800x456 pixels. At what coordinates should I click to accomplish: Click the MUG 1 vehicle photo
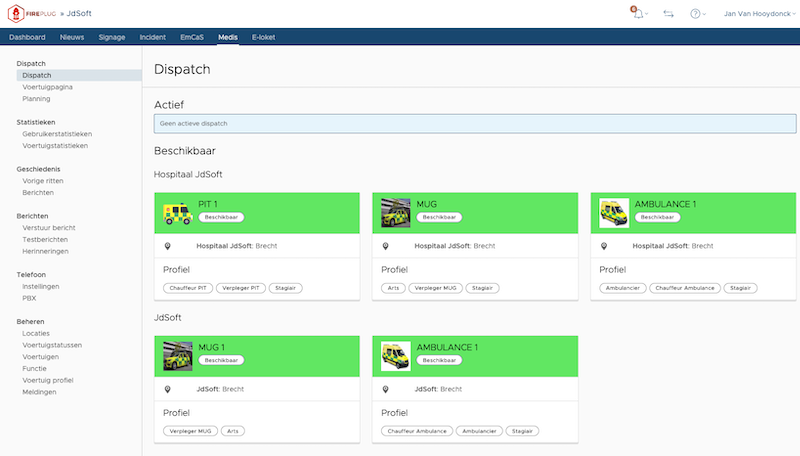178,355
